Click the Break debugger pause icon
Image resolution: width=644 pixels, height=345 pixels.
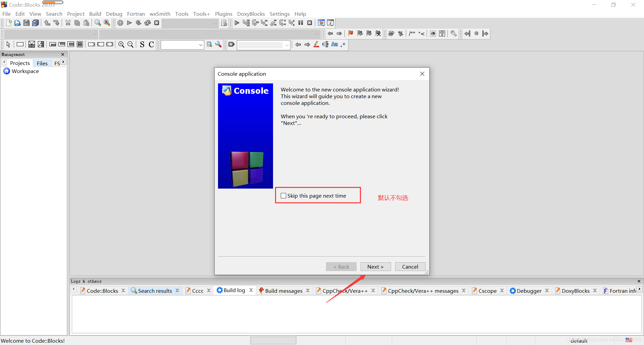pos(301,23)
